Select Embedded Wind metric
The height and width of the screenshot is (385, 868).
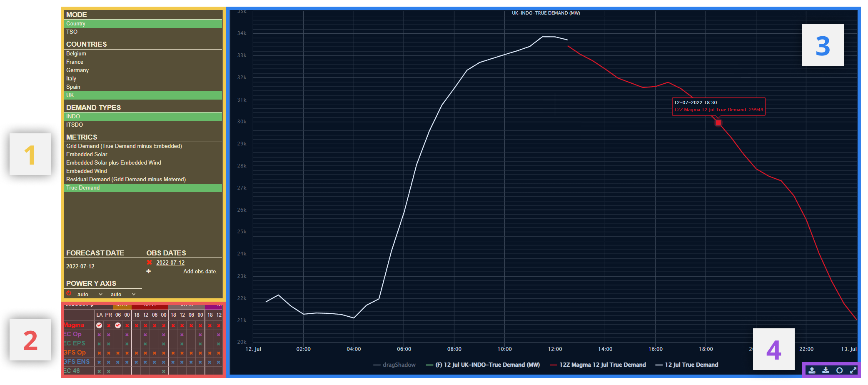143,171
